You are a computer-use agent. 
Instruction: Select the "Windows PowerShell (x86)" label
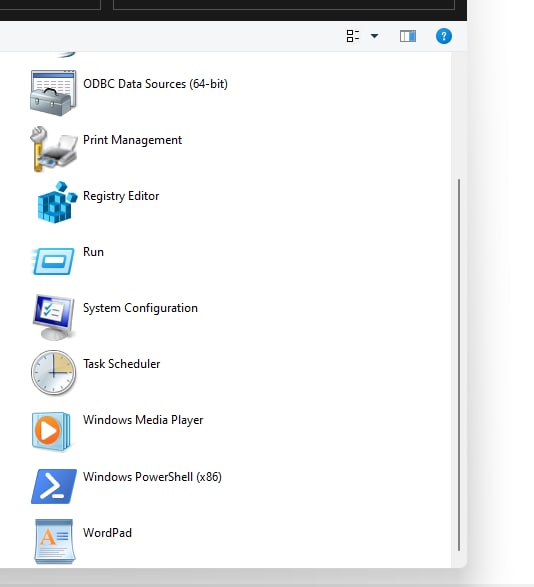pos(152,477)
